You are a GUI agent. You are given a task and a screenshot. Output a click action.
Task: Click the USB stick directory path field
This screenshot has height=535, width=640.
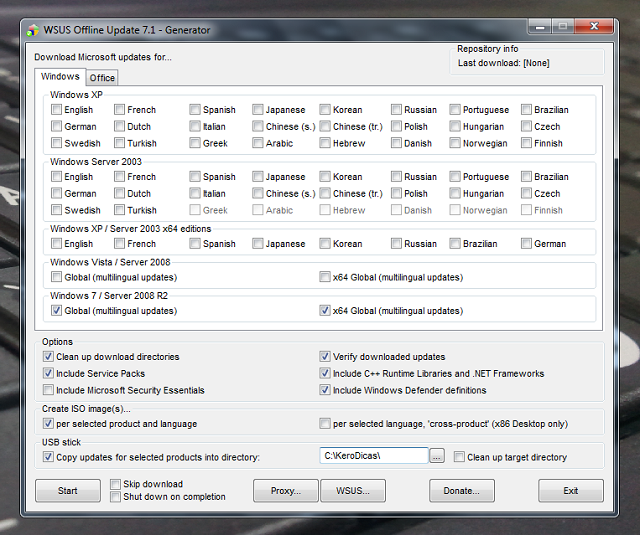pos(374,455)
